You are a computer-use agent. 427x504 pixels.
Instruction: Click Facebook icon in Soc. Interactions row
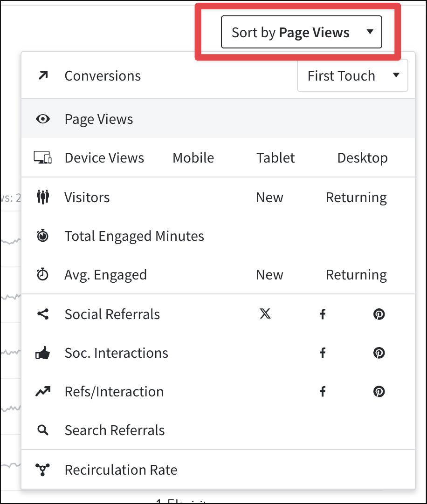click(x=323, y=353)
